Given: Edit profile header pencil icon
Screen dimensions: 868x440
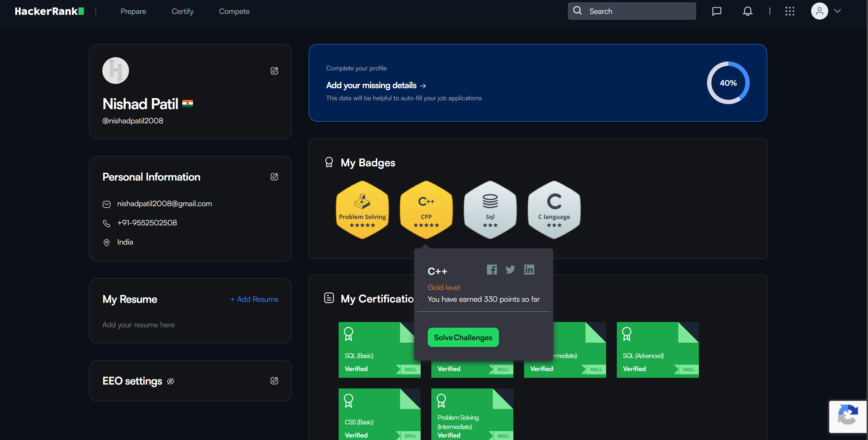Looking at the screenshot, I should coord(274,71).
